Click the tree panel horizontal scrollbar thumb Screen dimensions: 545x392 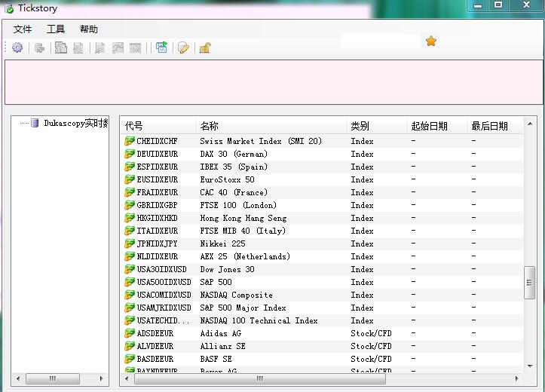coord(53,378)
